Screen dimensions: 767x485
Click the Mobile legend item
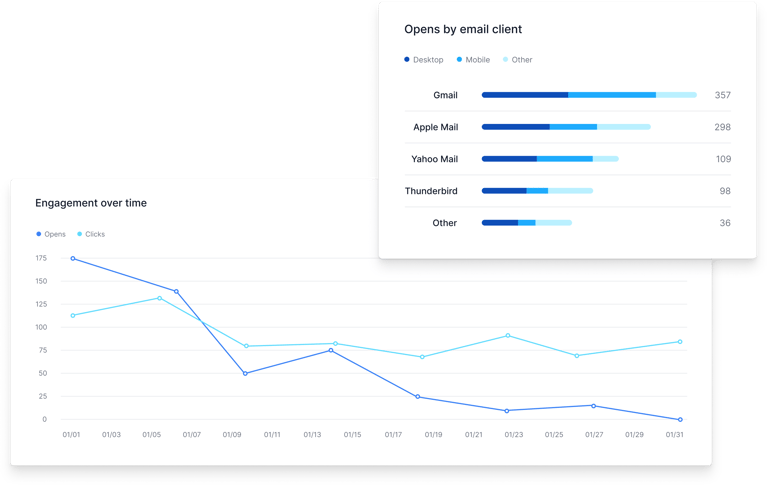(473, 60)
